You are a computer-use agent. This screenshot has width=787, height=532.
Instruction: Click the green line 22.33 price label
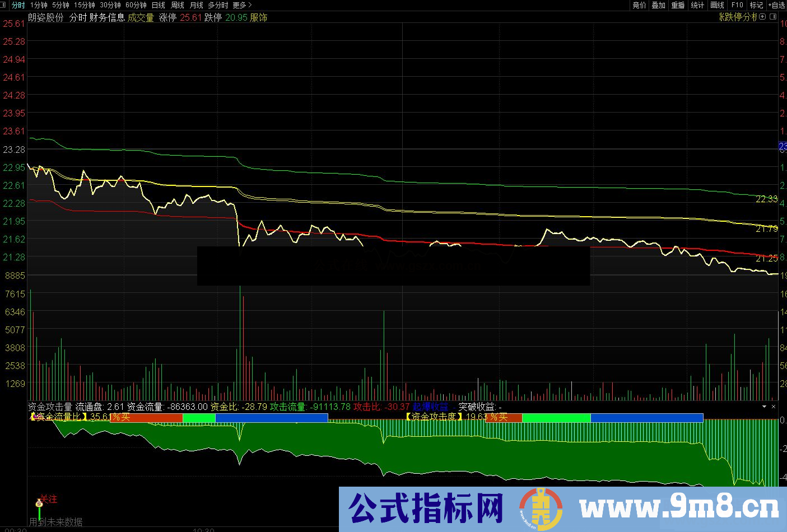[x=766, y=199]
